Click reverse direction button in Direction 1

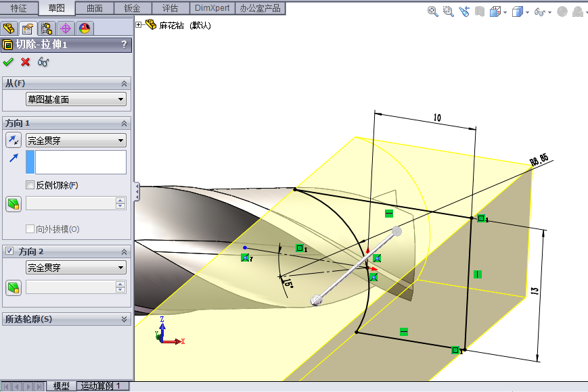[13, 141]
